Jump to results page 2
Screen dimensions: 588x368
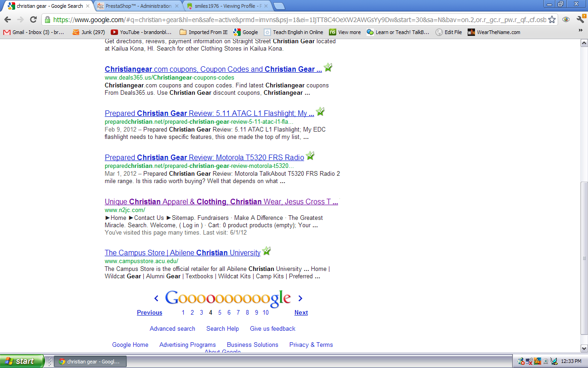click(x=192, y=313)
